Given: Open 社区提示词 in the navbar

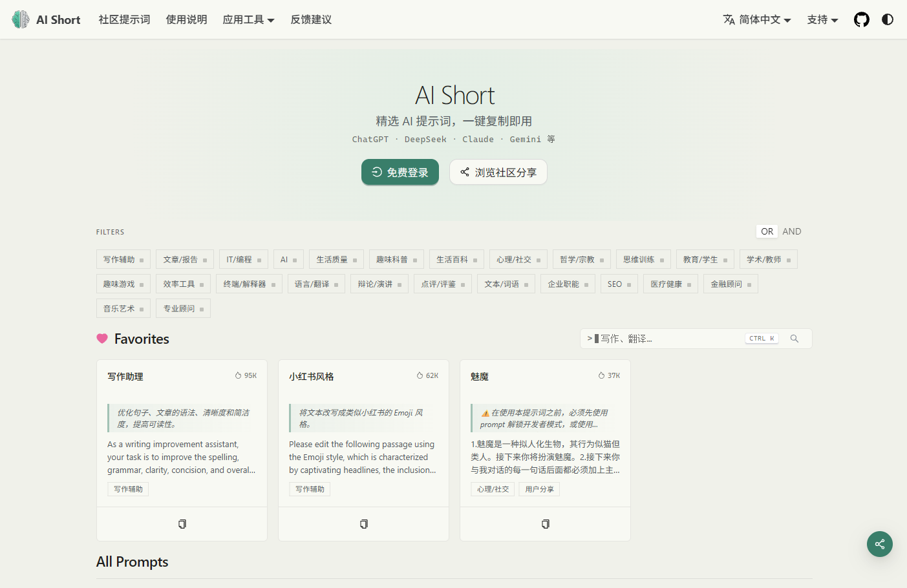Looking at the screenshot, I should [x=124, y=19].
